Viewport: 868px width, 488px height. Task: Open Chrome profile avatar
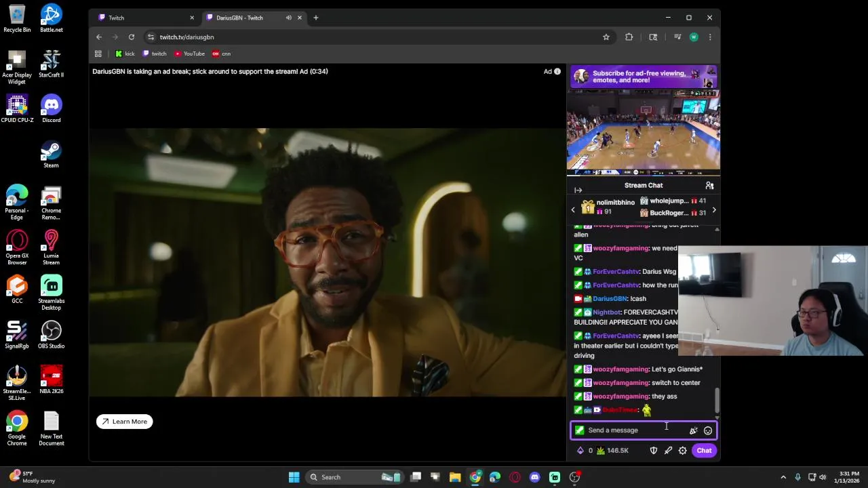coord(694,37)
